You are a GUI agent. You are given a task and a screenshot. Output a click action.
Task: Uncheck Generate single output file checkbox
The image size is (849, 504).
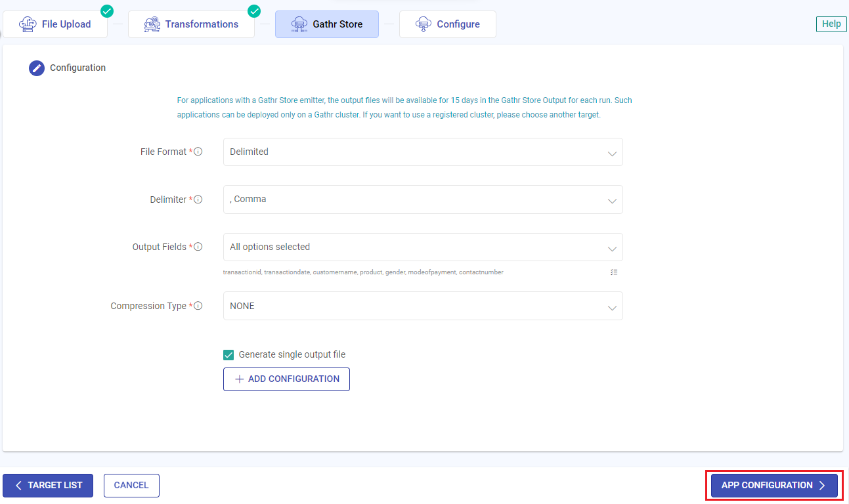pyautogui.click(x=229, y=355)
